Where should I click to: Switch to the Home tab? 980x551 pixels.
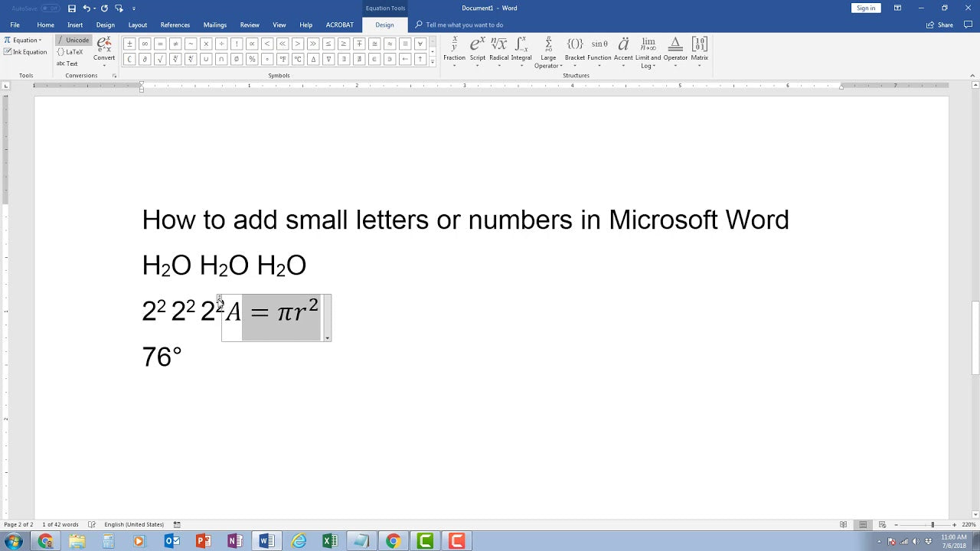pos(46,24)
